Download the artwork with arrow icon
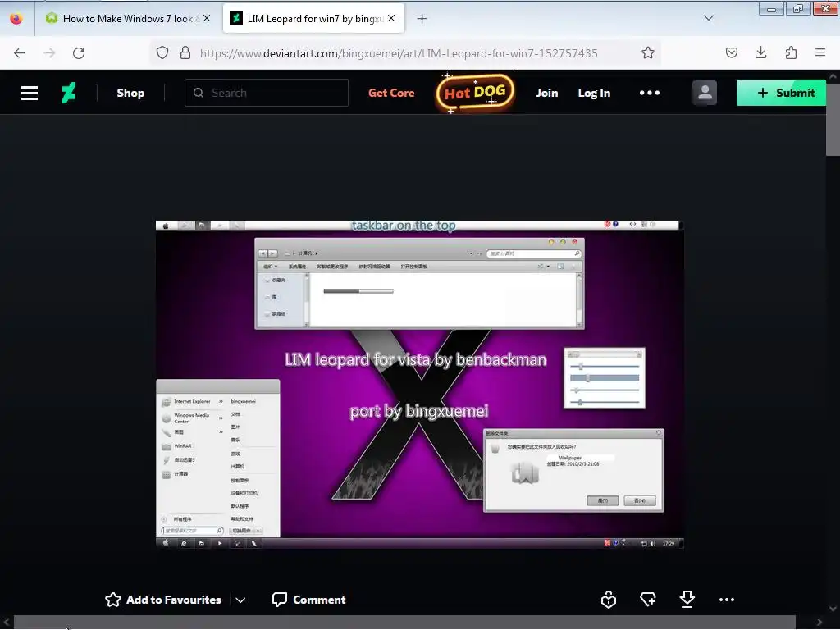 coord(687,599)
